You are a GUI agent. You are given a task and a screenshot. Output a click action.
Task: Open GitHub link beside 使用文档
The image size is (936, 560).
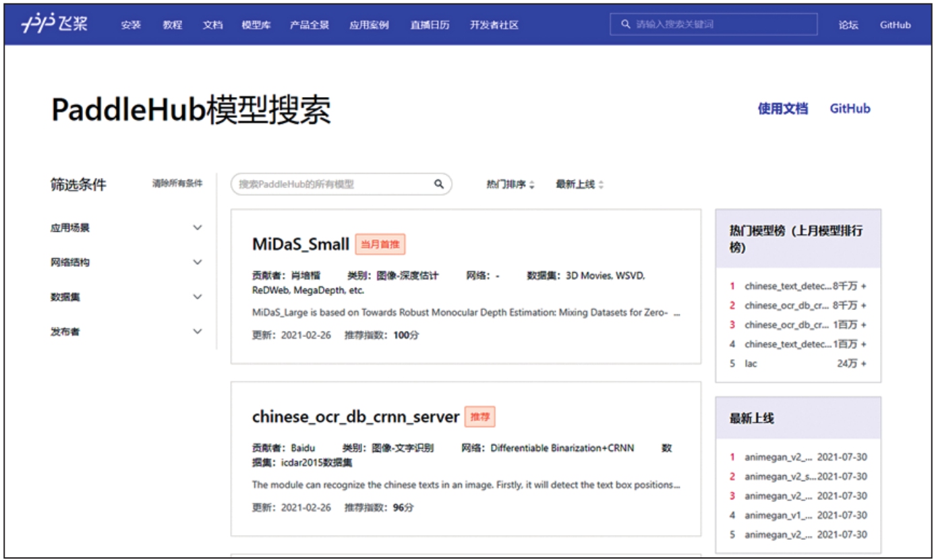[x=850, y=108]
